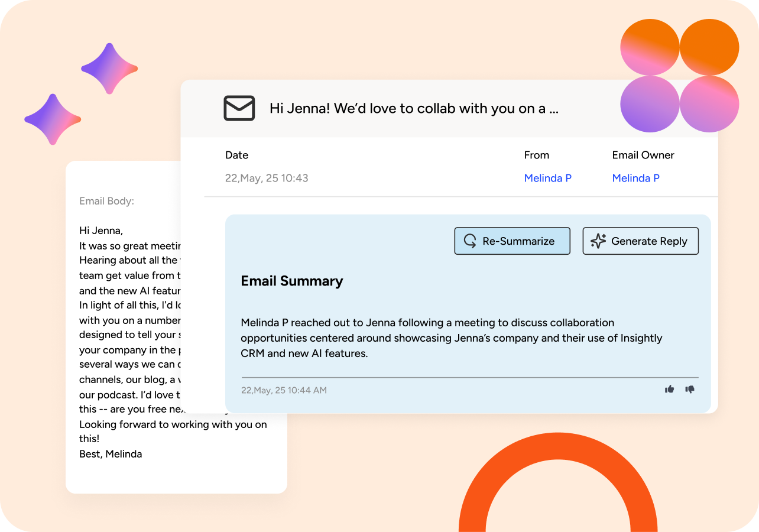Click the date value 22,May, 25 10:43

click(267, 178)
